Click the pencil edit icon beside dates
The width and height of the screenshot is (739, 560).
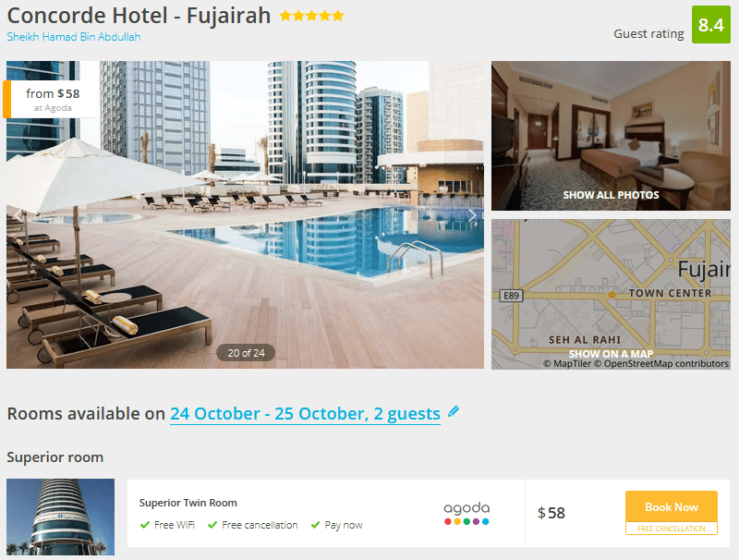[454, 411]
